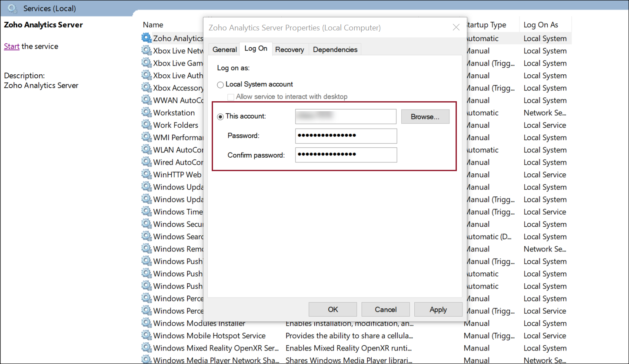Click the bold Zoho Analytics Server heading
Viewport: 629px width, 364px height.
(x=43, y=25)
